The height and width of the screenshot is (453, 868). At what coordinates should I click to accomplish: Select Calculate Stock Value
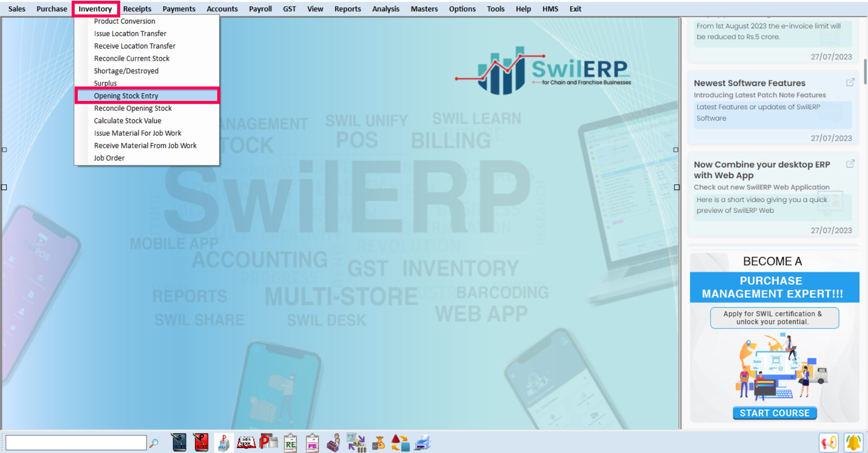147,121
